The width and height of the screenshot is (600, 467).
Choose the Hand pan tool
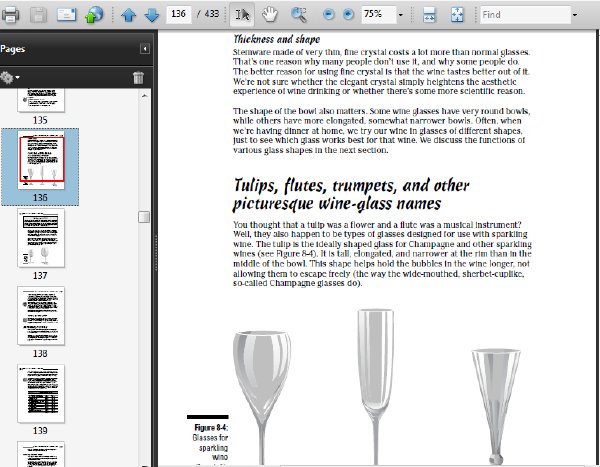click(270, 15)
